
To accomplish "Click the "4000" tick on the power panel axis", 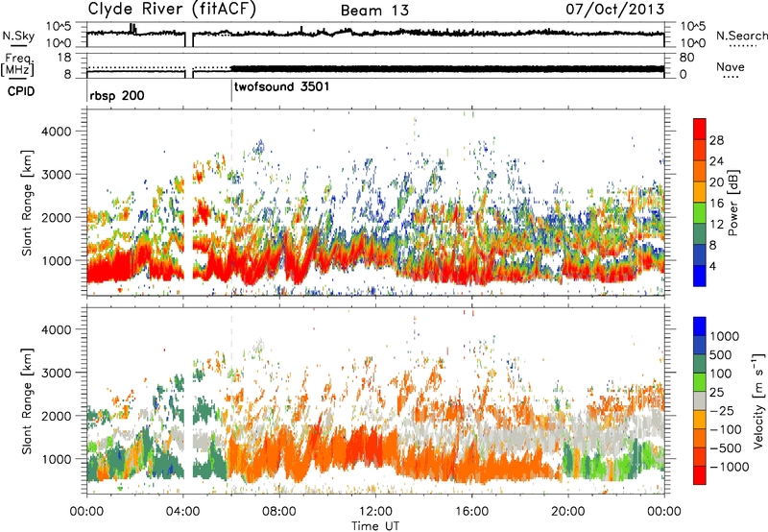I will point(56,132).
